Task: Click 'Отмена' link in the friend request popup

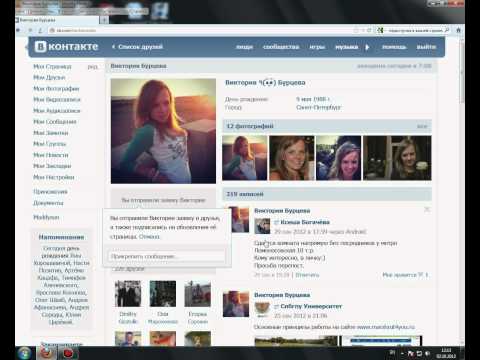Action: pyautogui.click(x=149, y=237)
